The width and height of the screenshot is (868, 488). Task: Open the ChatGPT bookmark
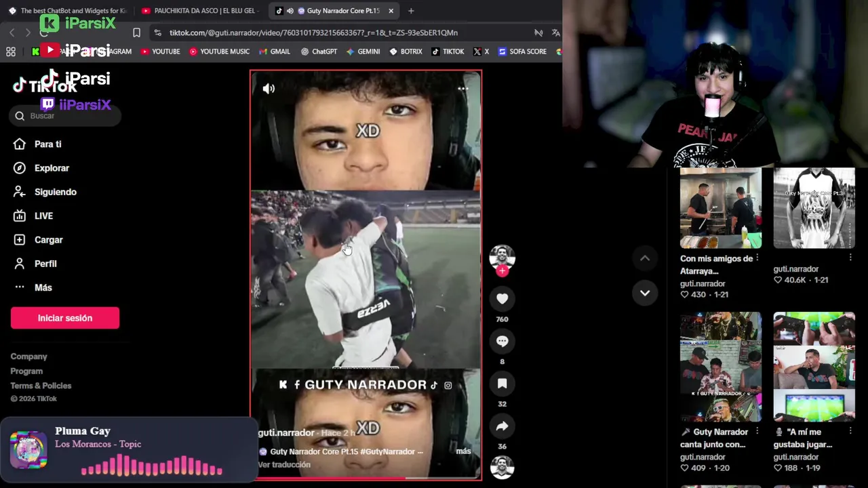point(319,52)
